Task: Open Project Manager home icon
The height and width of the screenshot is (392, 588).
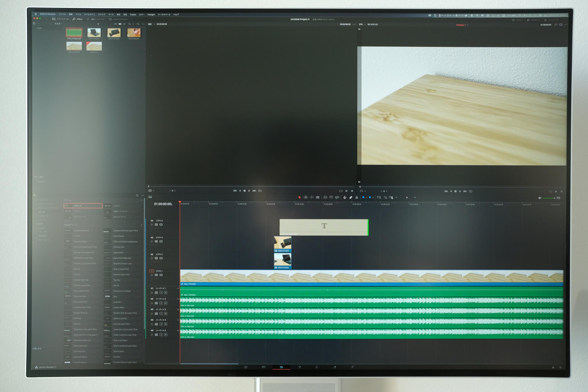Action: [x=553, y=367]
